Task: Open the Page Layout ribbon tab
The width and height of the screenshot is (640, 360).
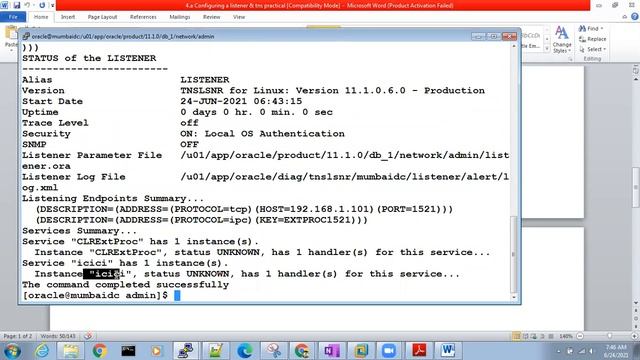Action: click(102, 17)
